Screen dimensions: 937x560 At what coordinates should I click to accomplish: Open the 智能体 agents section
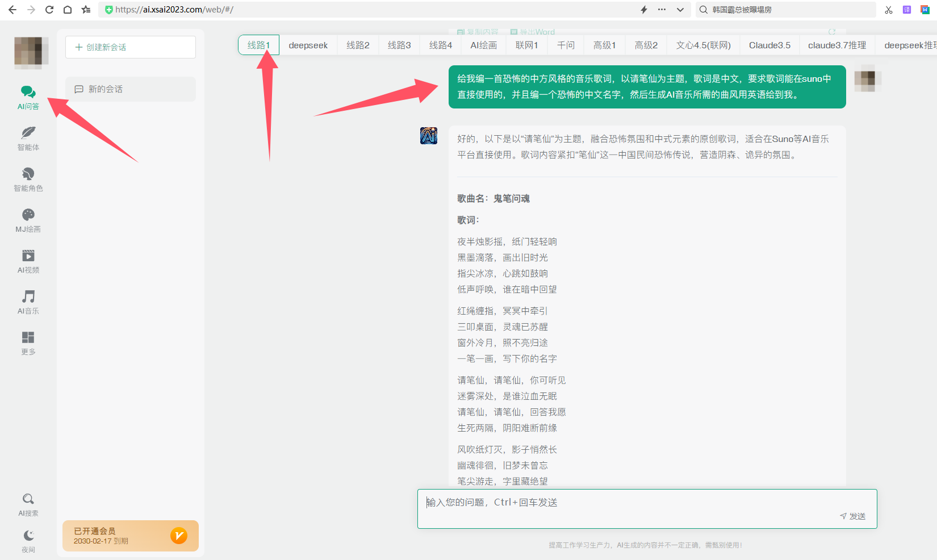click(x=28, y=139)
